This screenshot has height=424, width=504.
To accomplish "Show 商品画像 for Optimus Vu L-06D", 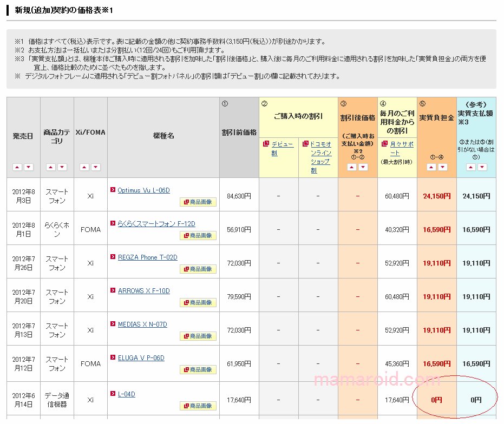I will (x=198, y=202).
